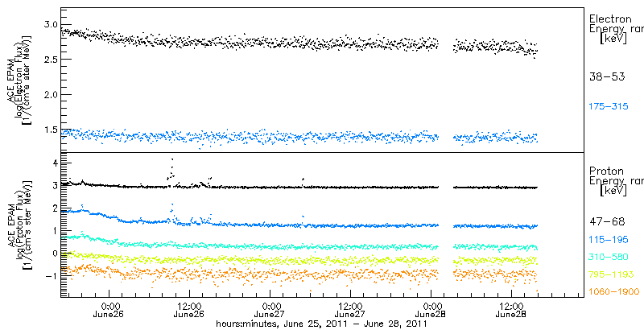Click the 2.0 tick label on electron axis

pos(50,95)
